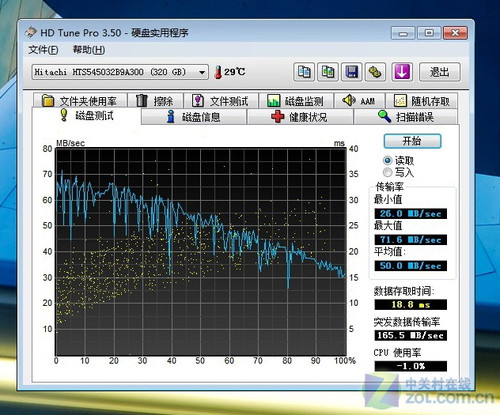Open the 文件夹使用率 tab
The image size is (500, 415).
pyautogui.click(x=80, y=100)
